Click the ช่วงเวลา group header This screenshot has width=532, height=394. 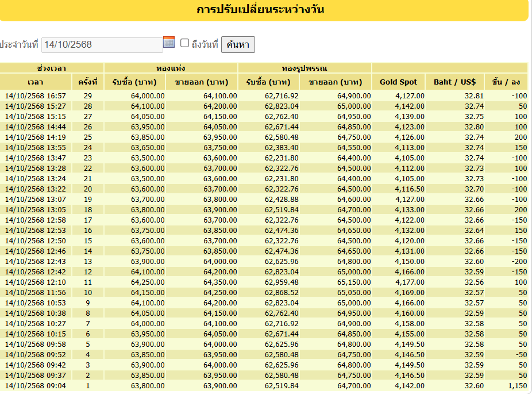[52, 68]
